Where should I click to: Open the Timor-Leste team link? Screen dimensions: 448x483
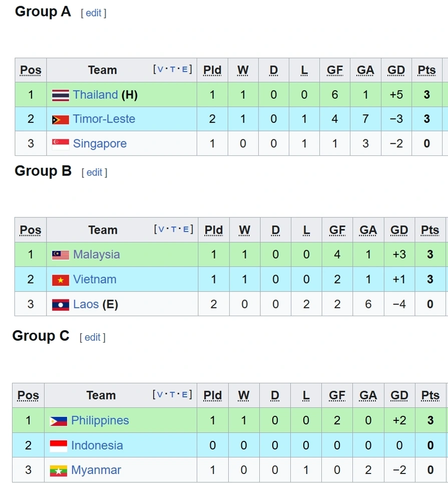[x=104, y=119]
